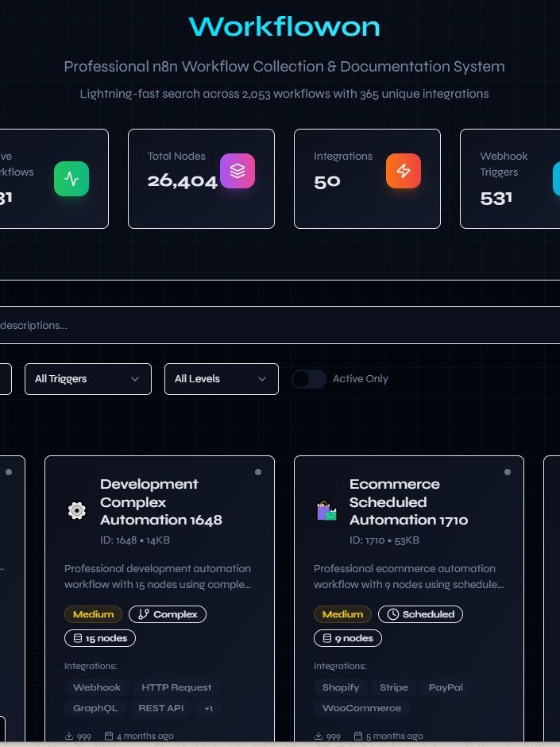Click Professional ecommerce automation description text

click(x=408, y=576)
